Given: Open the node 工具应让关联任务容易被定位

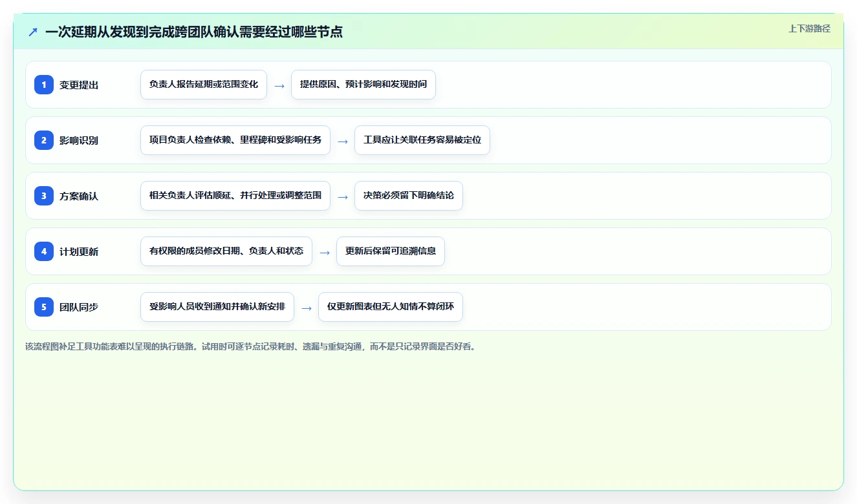Looking at the screenshot, I should click(x=422, y=140).
